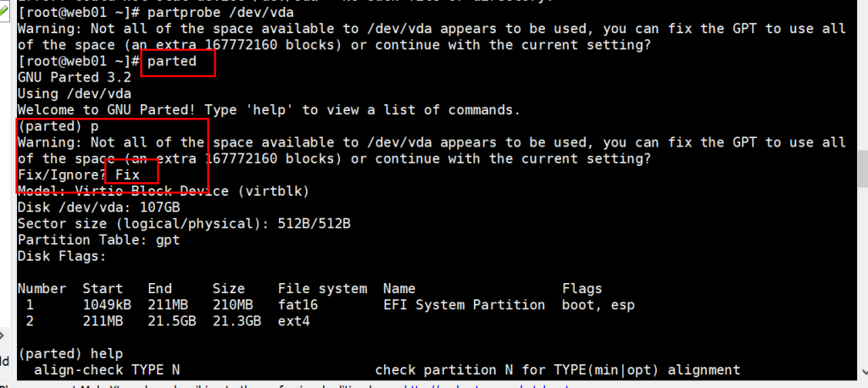
Task: Click the "210MB" size of partition 1
Action: [x=233, y=305]
